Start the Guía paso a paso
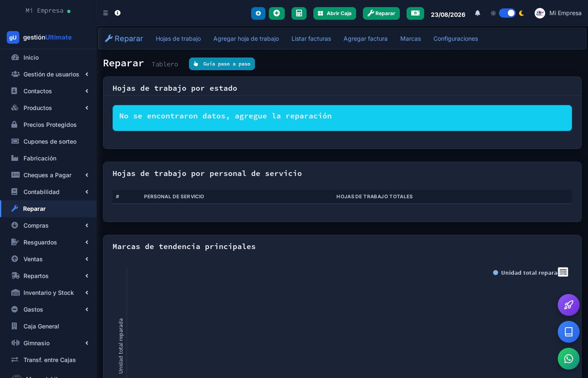This screenshot has height=378, width=588. pos(222,64)
